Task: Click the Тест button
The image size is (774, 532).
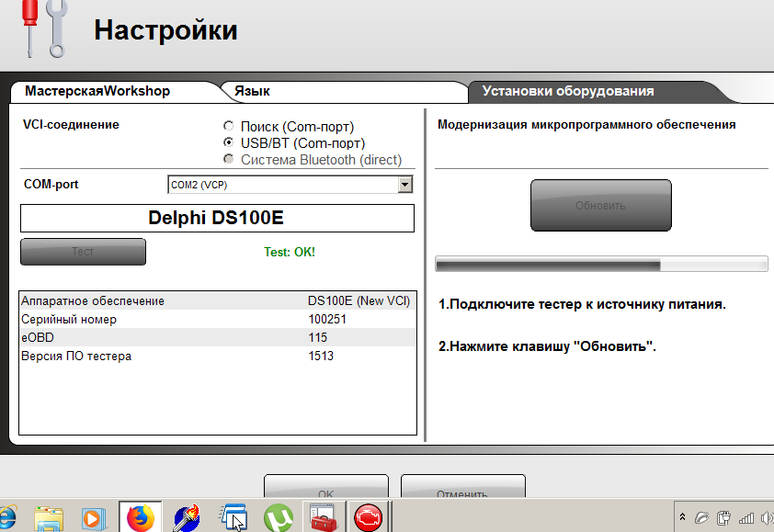Action: 83,252
